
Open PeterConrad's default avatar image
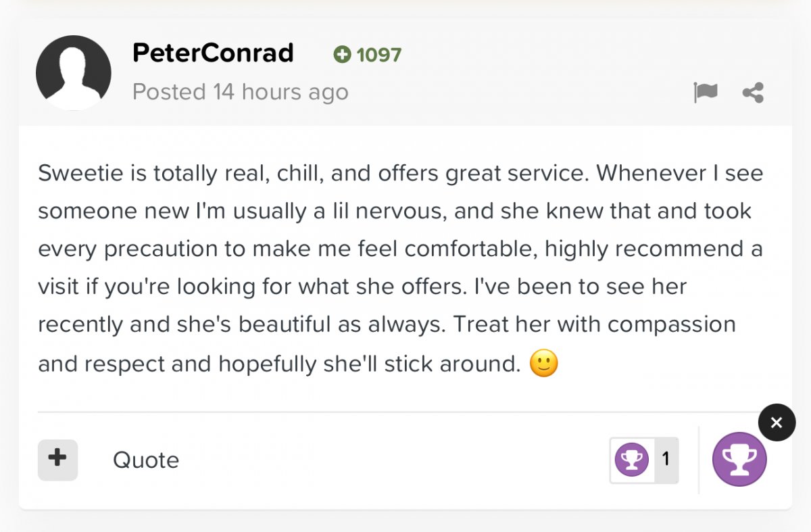pos(74,73)
